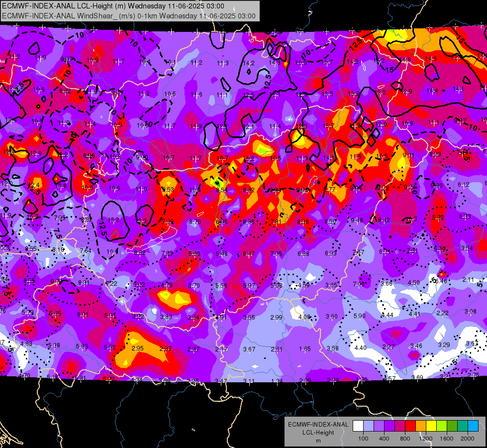Click the legend tick label '800'
Screen dimensions: 487x448
tap(405, 439)
